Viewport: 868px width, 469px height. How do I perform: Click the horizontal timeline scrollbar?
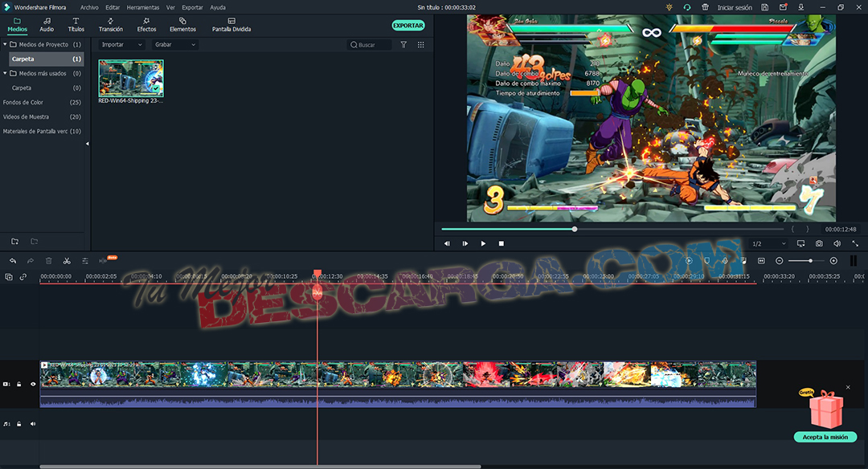pos(260,467)
